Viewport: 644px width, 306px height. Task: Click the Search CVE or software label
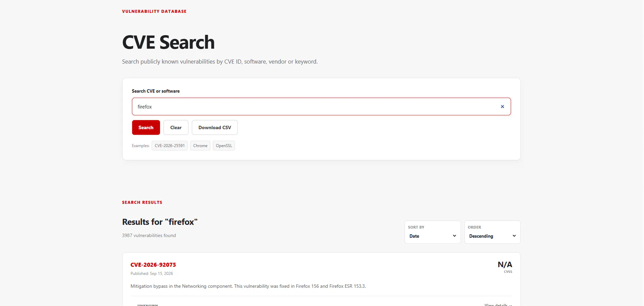(156, 91)
